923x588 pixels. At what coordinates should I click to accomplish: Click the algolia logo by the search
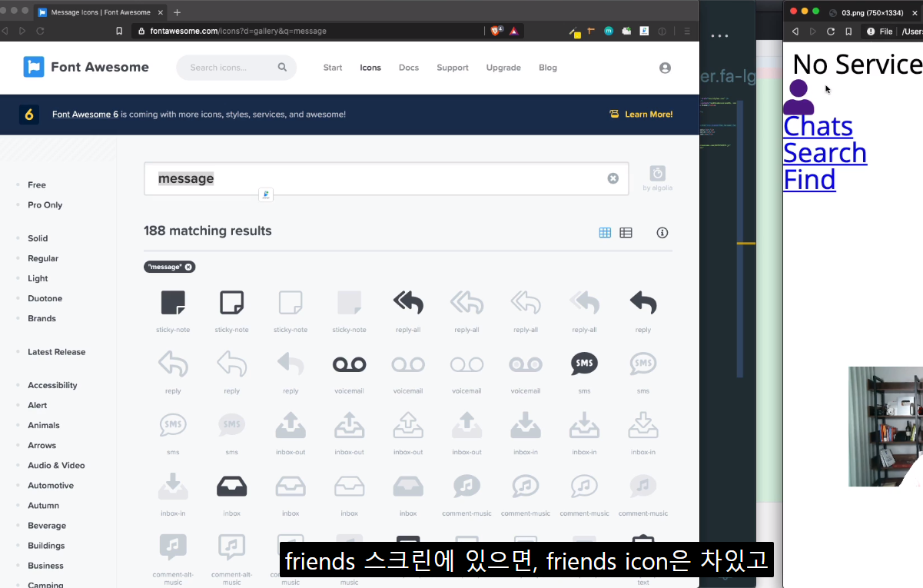(657, 173)
